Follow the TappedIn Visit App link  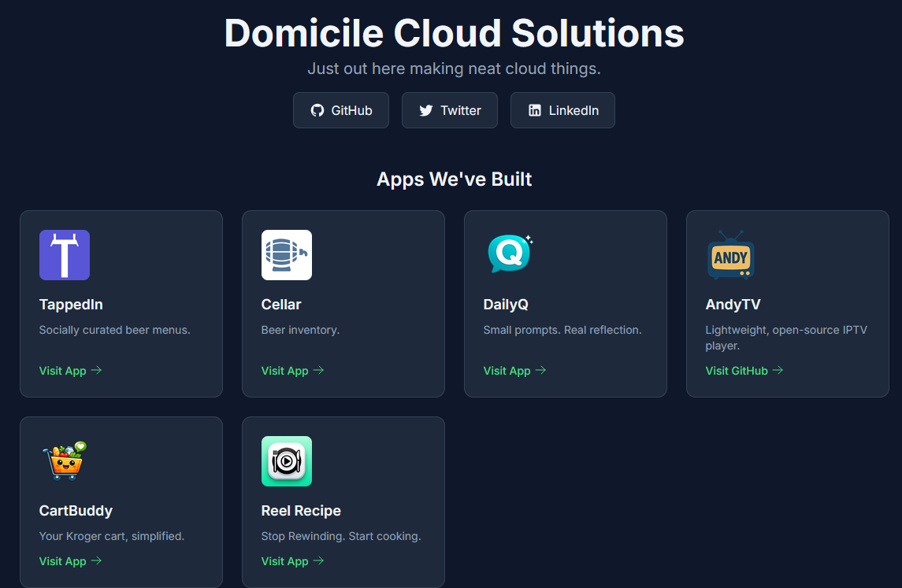70,371
